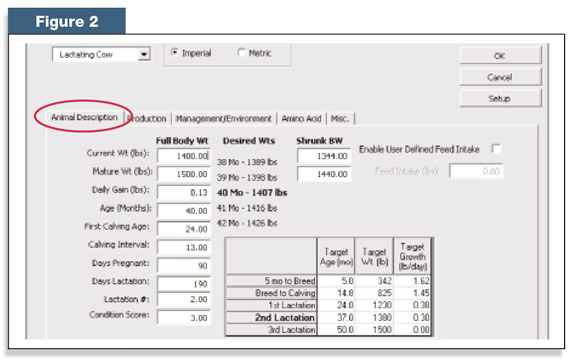This screenshot has height=363, width=575.
Task: Click the Condition Score field
Action: pyautogui.click(x=184, y=318)
